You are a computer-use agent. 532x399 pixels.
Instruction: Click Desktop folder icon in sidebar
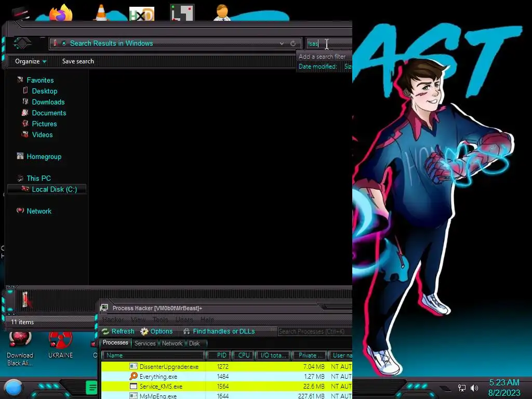click(x=25, y=90)
